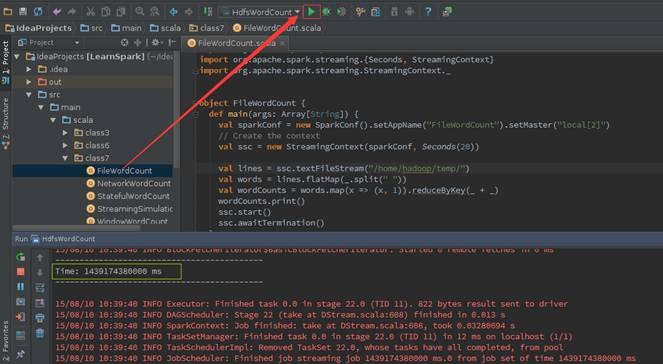
Task: Synchronize project with the refresh icon
Action: (38, 12)
